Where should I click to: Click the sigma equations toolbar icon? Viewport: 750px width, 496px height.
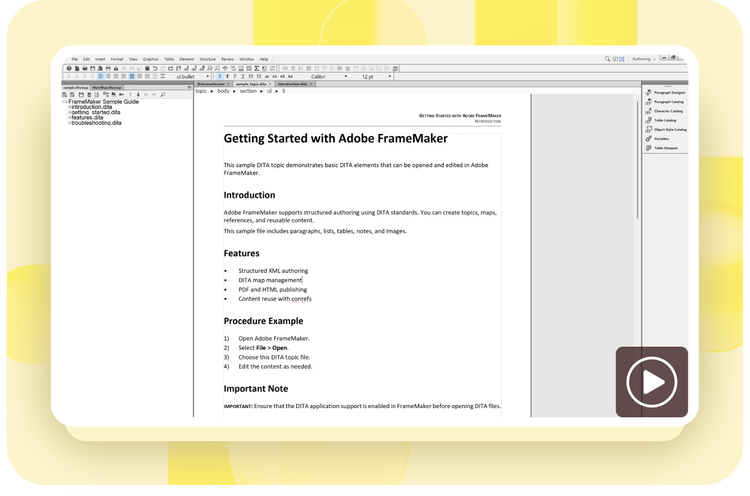click(x=257, y=68)
